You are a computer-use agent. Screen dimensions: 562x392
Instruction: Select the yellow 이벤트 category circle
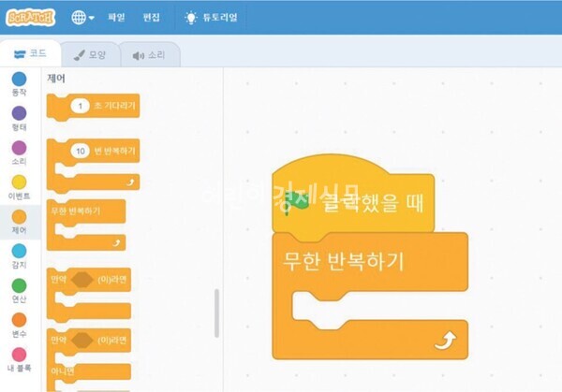(x=19, y=181)
